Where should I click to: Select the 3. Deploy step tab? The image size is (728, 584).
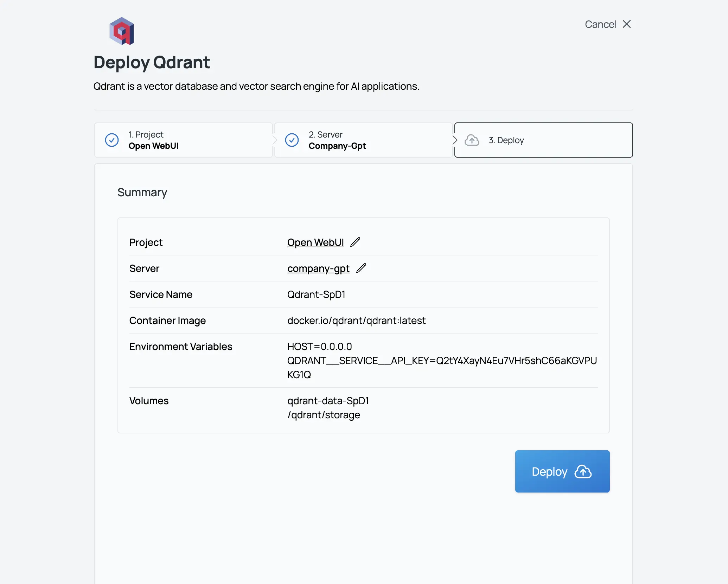543,140
